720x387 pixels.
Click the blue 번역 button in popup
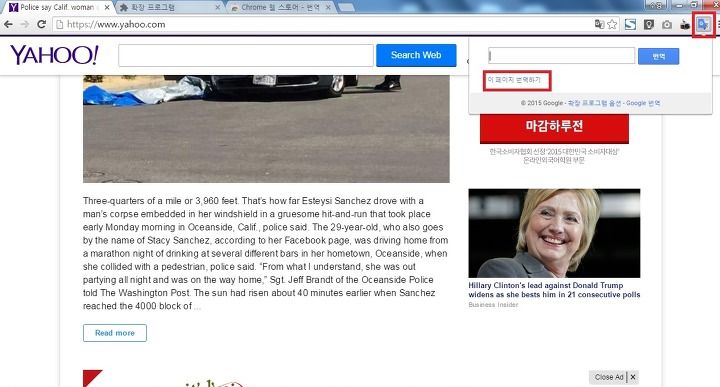tap(658, 56)
